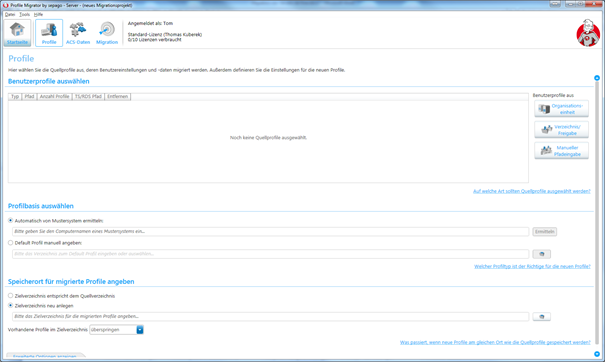Select Zielverzeichnis neu anlegen option
Viewport: 605px width, 362px height.
10,305
